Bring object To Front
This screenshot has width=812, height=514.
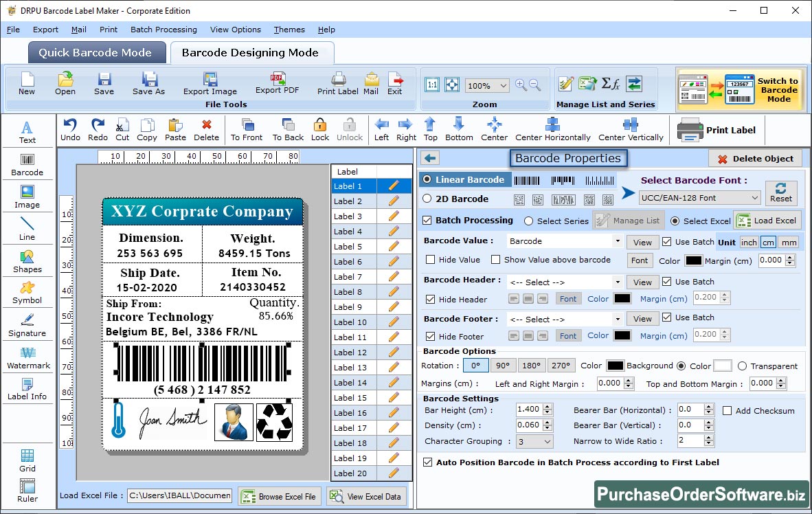tap(247, 130)
